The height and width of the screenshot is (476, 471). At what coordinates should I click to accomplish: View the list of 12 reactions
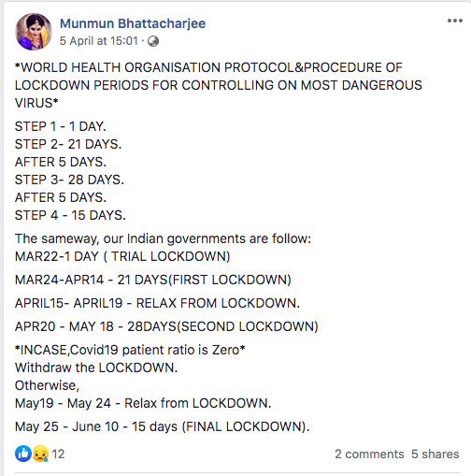(58, 454)
